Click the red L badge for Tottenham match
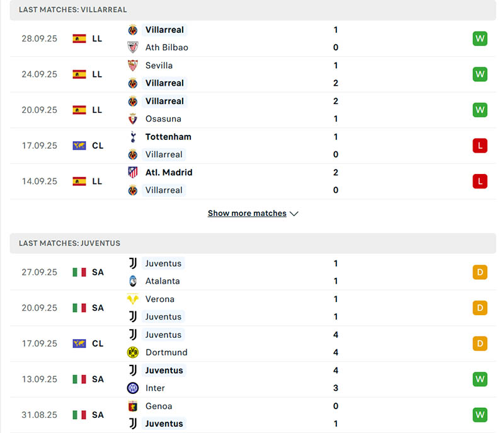Viewport: 504px width, 433px height. click(480, 146)
